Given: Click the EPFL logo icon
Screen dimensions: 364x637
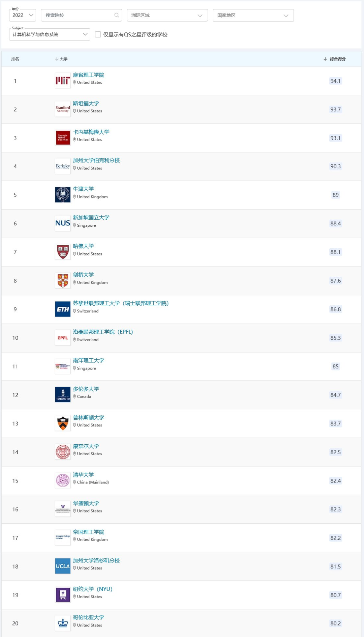Looking at the screenshot, I should pyautogui.click(x=63, y=338).
